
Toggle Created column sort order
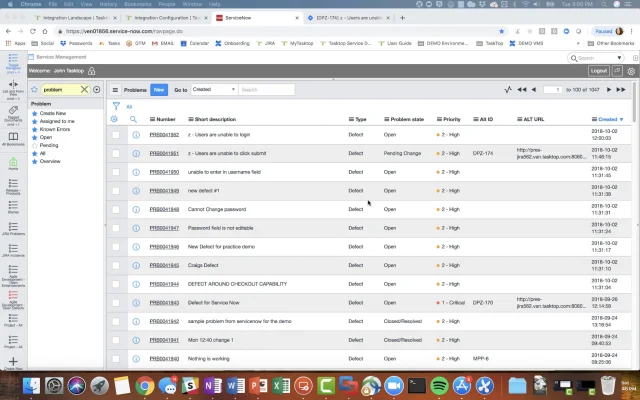tap(608, 119)
